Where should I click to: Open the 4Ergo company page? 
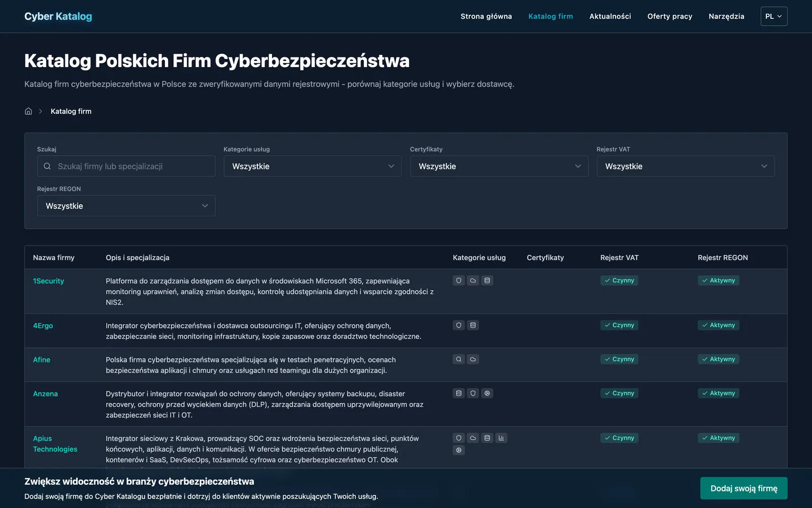(x=43, y=326)
